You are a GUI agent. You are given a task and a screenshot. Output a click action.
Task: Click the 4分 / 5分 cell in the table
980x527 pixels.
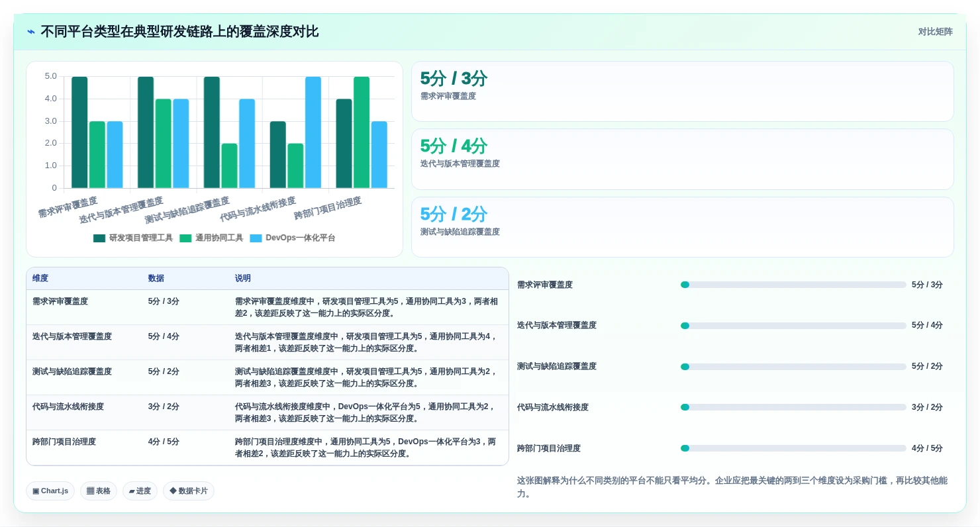[164, 442]
